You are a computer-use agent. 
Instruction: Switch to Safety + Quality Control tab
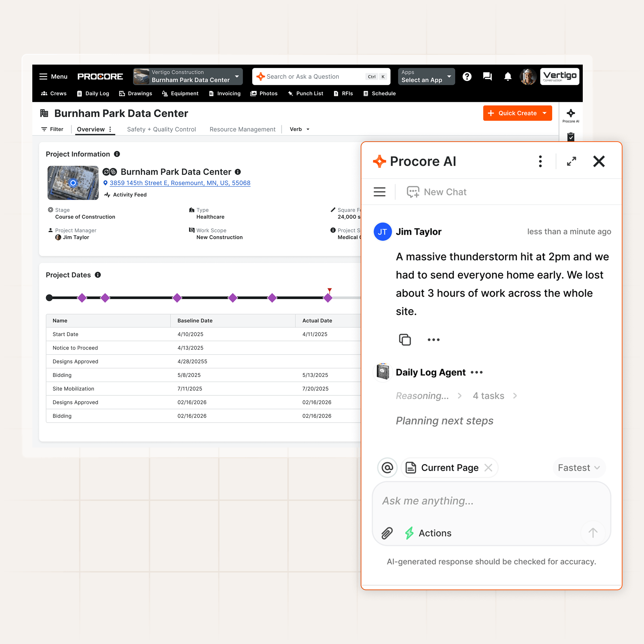tap(162, 129)
